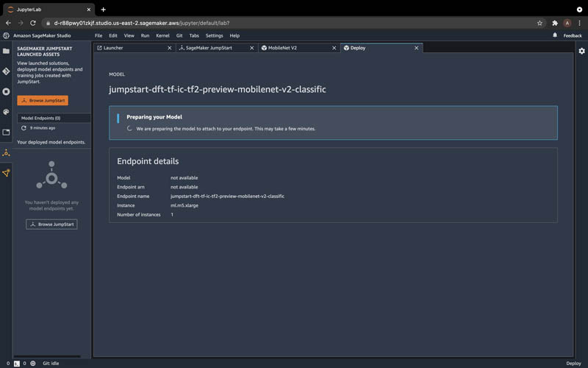
Task: Open the File menu
Action: (98, 35)
